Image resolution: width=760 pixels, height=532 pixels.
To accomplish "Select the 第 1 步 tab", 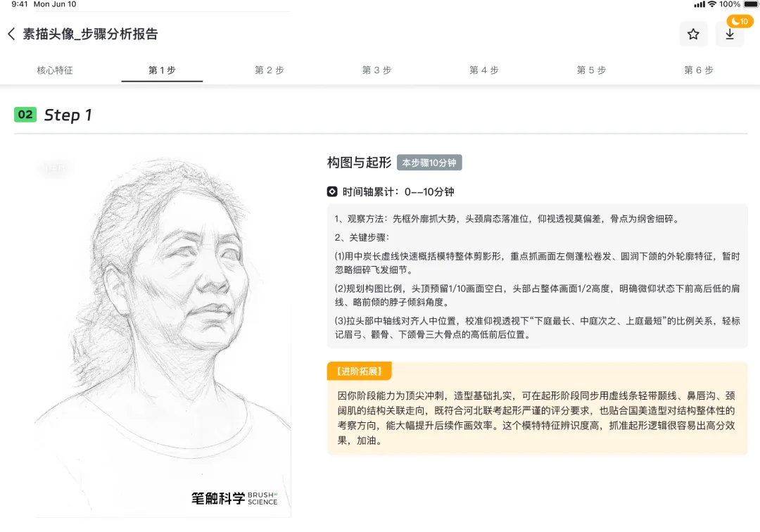I will [162, 70].
